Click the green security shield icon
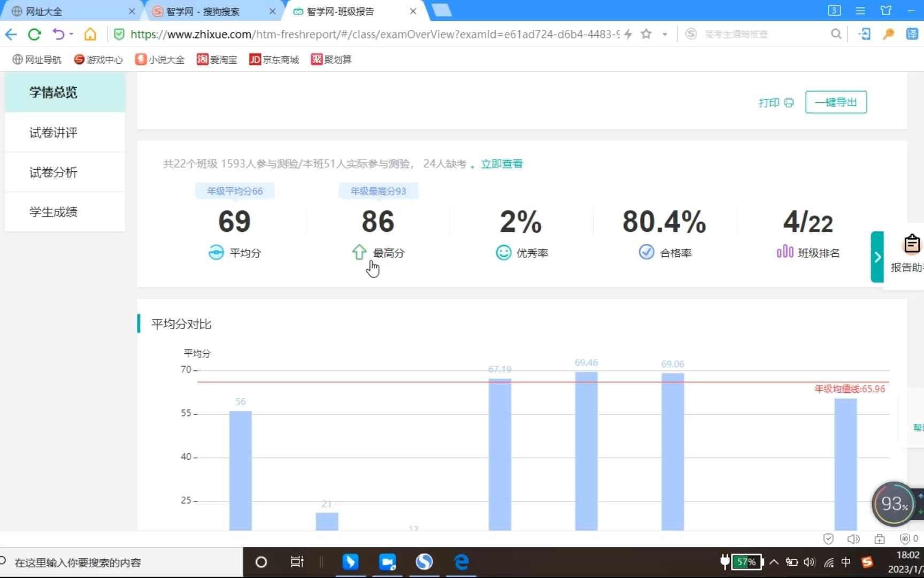Viewport: 924px width, 578px height. point(119,35)
